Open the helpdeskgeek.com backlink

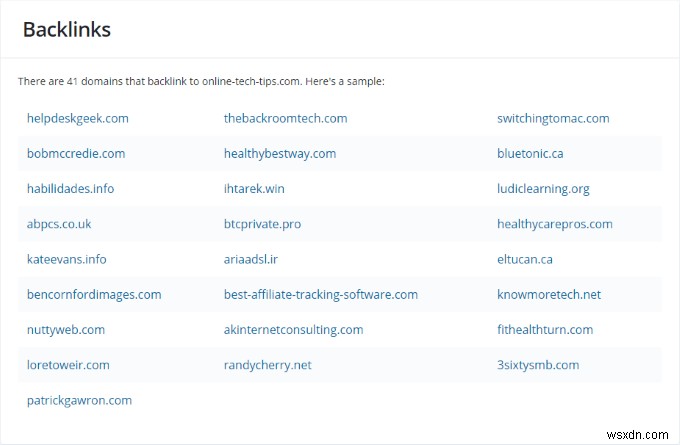(78, 118)
